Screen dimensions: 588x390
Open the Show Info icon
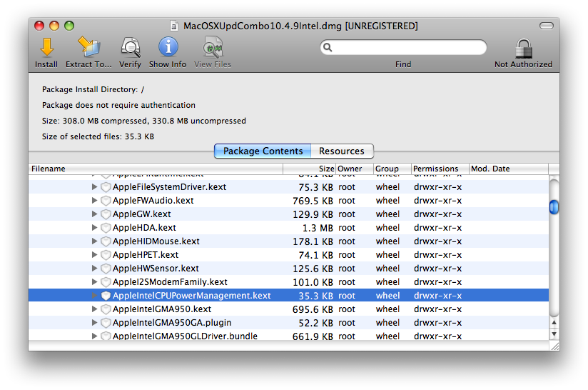pos(168,48)
